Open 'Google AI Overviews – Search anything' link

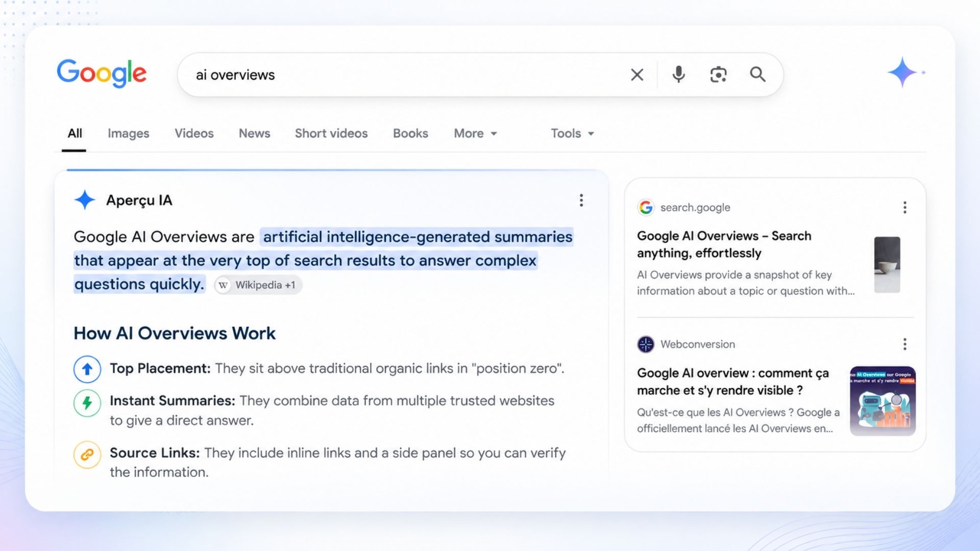click(x=724, y=244)
